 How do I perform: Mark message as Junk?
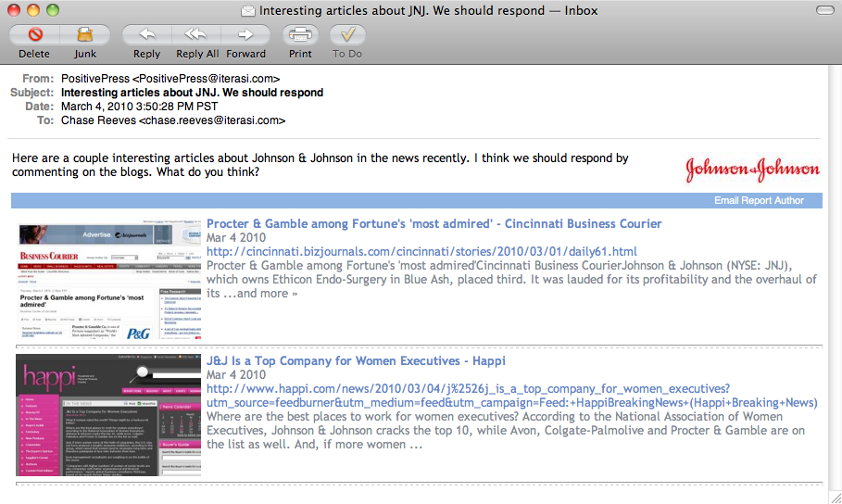pos(85,35)
